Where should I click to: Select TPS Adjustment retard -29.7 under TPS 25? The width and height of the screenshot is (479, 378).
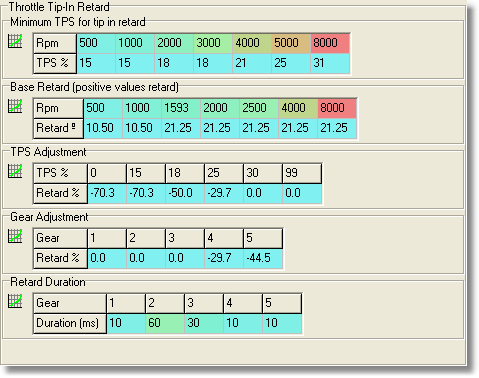coord(224,193)
